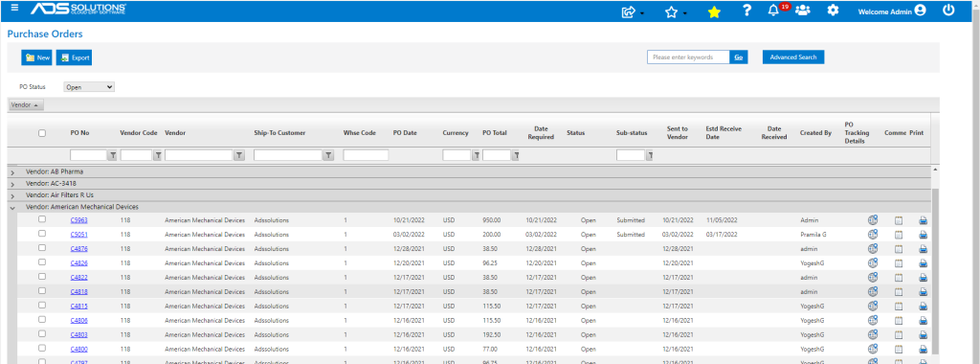
Task: Sort by Status column header
Action: coord(575,133)
